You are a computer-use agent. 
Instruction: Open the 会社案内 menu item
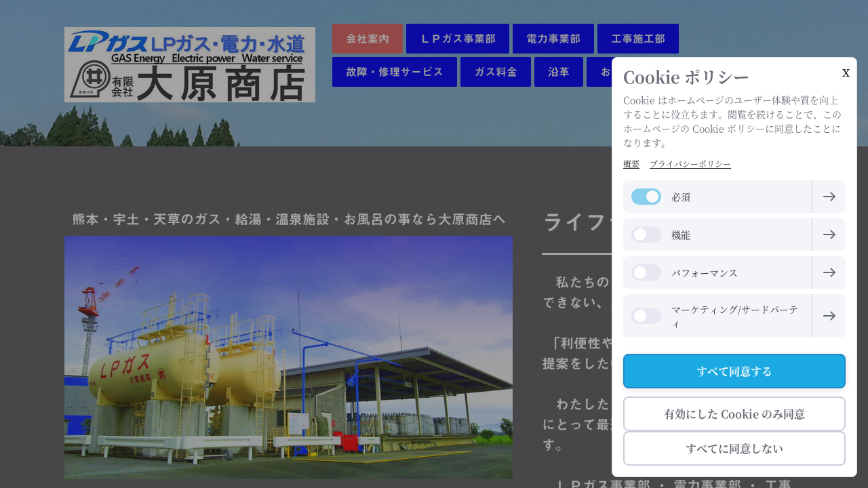point(368,39)
